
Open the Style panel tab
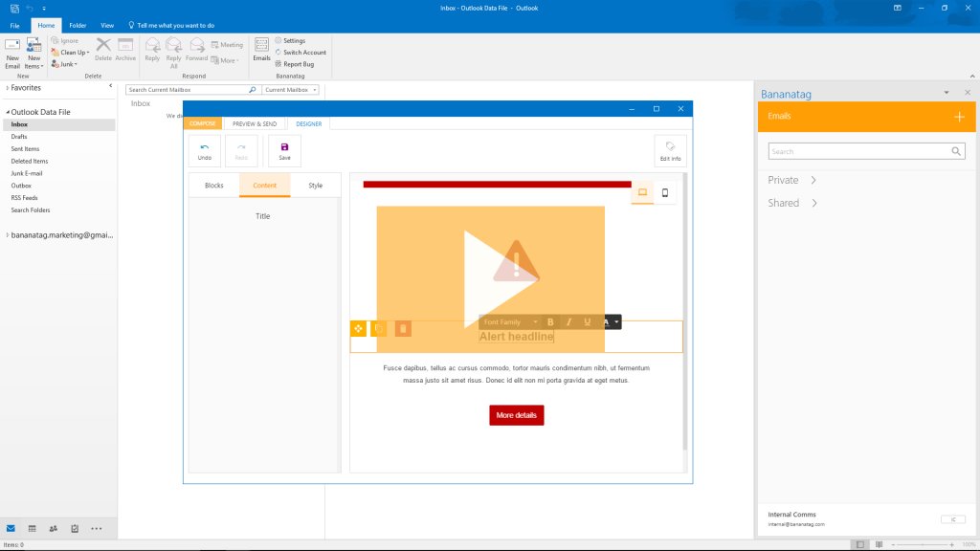tap(315, 186)
